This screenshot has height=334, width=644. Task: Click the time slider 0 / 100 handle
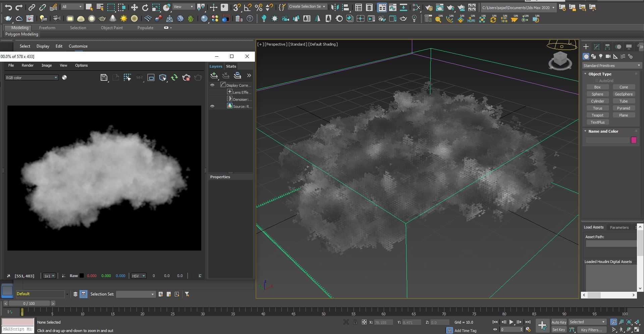pos(29,304)
